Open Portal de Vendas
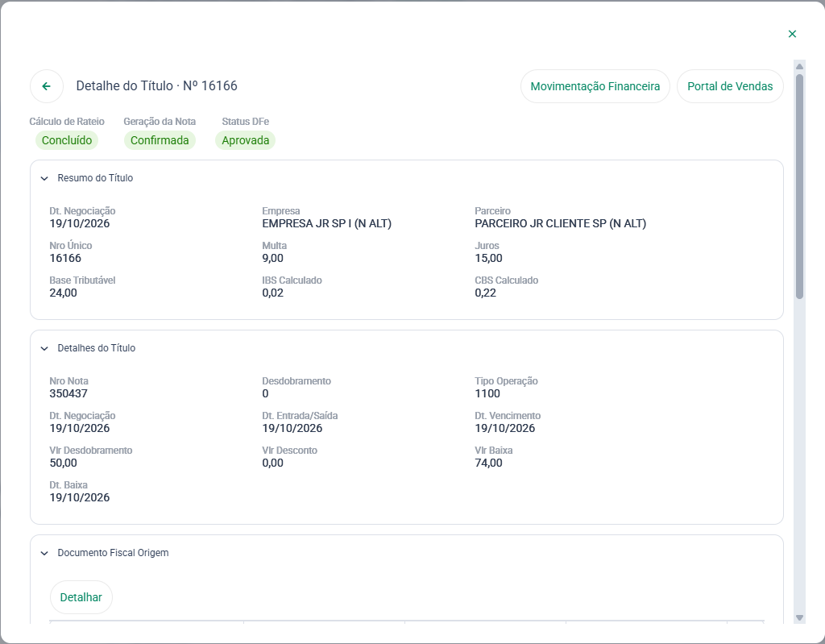 [x=730, y=86]
